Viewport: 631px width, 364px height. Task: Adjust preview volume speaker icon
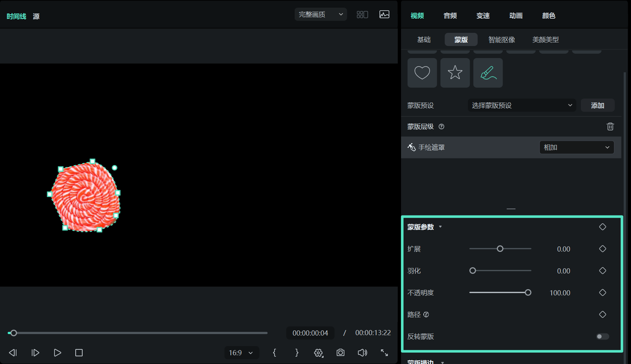[362, 353]
